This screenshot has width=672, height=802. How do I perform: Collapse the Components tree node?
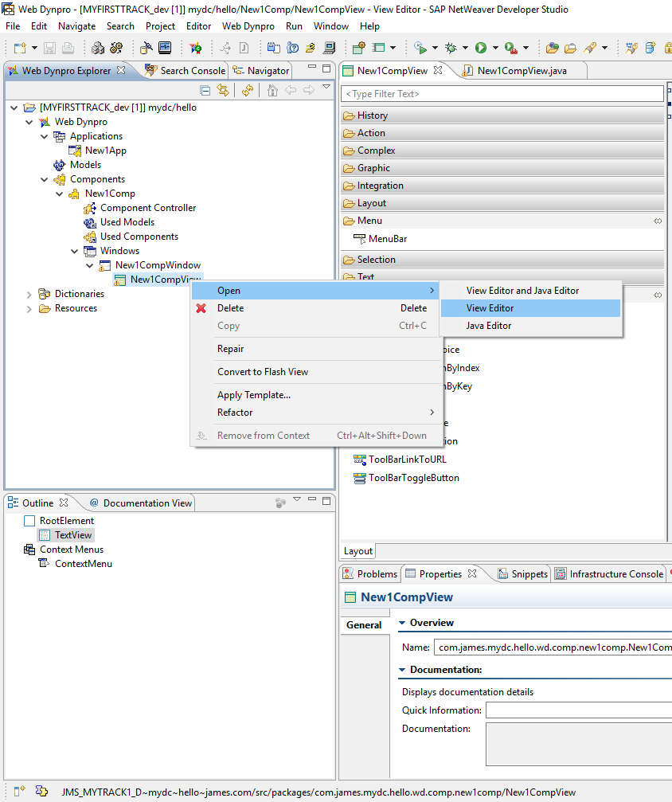(44, 179)
